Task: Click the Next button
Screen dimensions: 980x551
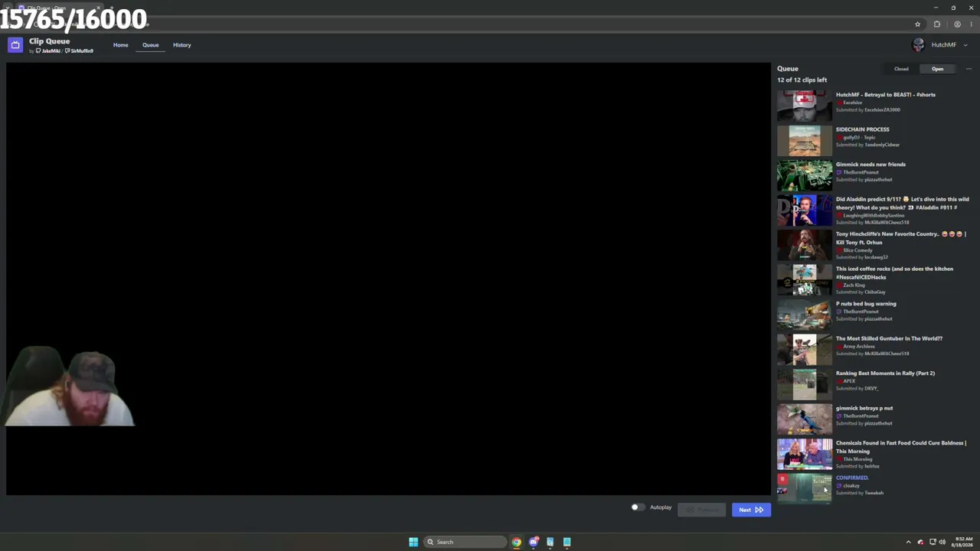Action: (x=751, y=510)
